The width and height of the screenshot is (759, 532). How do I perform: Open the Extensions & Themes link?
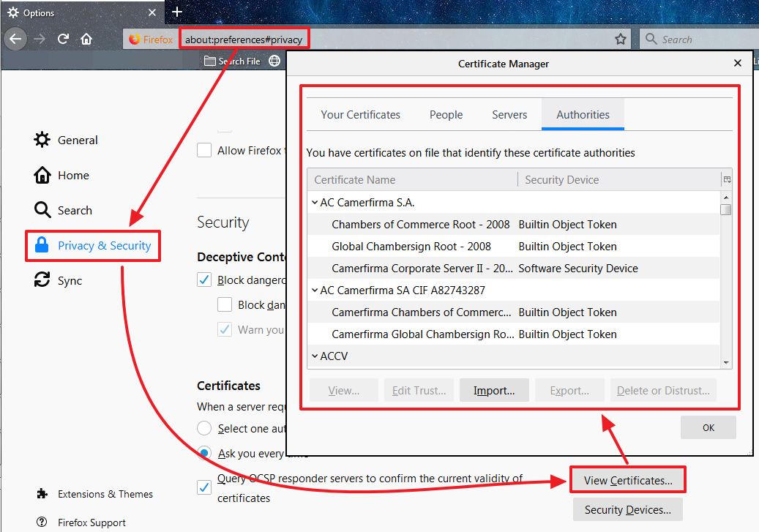coord(105,494)
